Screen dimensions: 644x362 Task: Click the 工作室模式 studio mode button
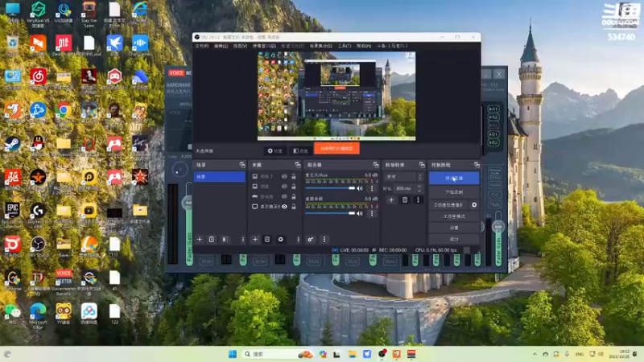pyautogui.click(x=454, y=216)
